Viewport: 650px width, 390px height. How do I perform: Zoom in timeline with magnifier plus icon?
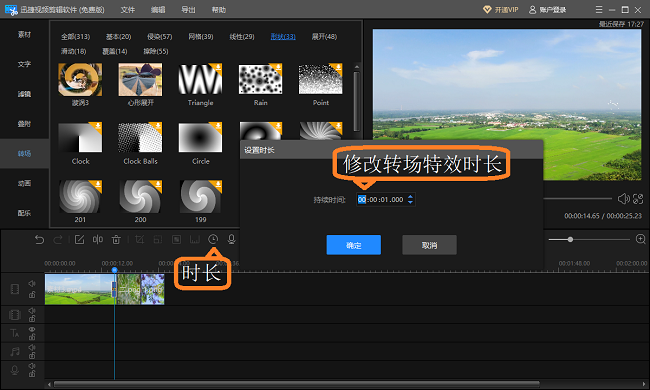[x=640, y=239]
